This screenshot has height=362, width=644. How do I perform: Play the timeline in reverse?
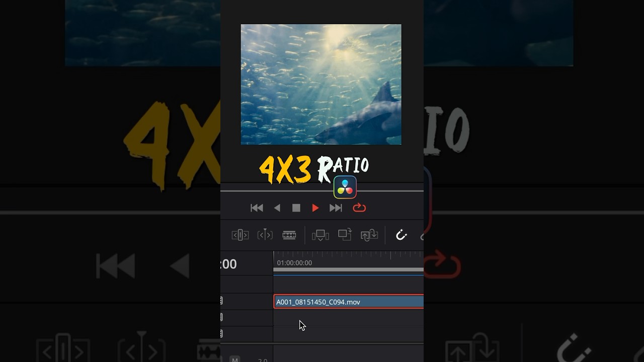click(x=277, y=208)
